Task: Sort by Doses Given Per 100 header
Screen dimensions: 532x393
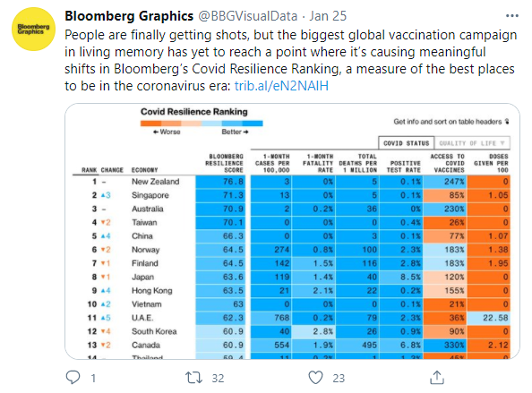Action: [x=491, y=163]
